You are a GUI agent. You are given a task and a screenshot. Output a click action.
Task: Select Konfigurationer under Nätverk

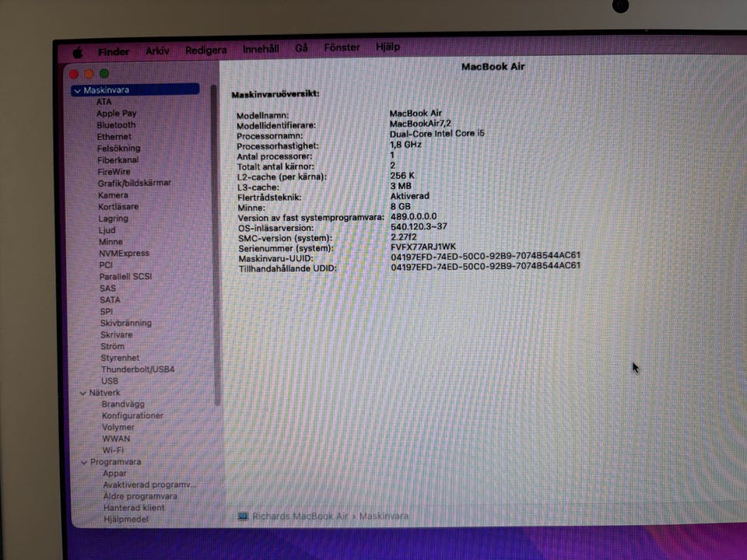point(132,415)
